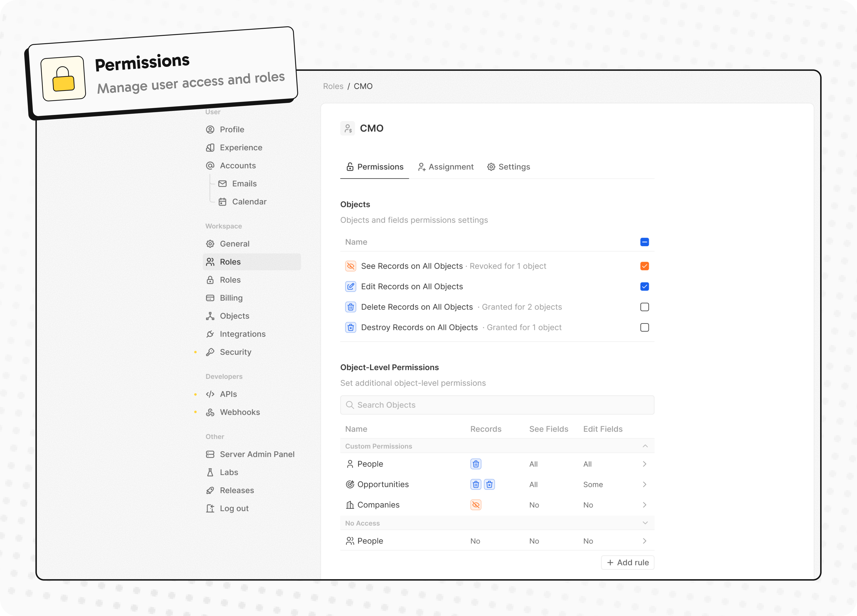Screen dimensions: 857x616
Task: Open the Server Admin Panel
Action: (x=257, y=454)
